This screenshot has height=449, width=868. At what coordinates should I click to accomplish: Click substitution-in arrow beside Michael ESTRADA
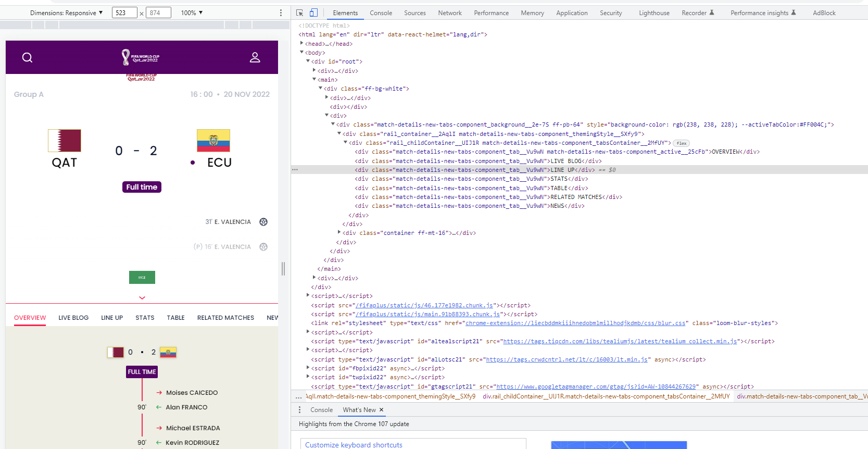click(x=159, y=428)
